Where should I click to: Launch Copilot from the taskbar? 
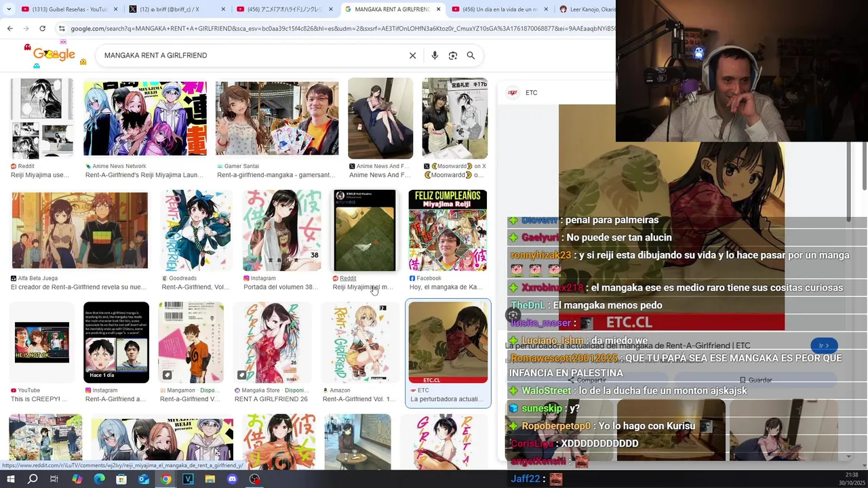(x=77, y=479)
